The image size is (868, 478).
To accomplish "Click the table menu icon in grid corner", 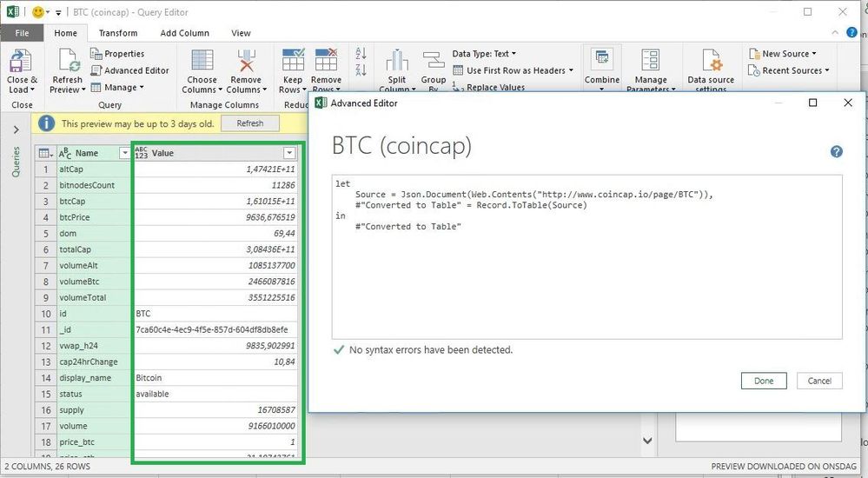I will [x=46, y=154].
